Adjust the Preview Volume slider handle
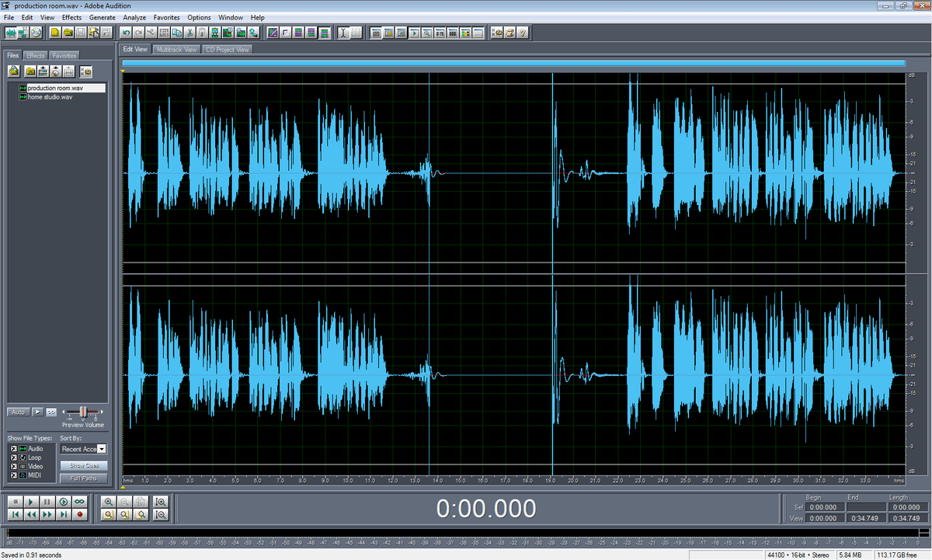The height and width of the screenshot is (560, 932). click(x=83, y=412)
